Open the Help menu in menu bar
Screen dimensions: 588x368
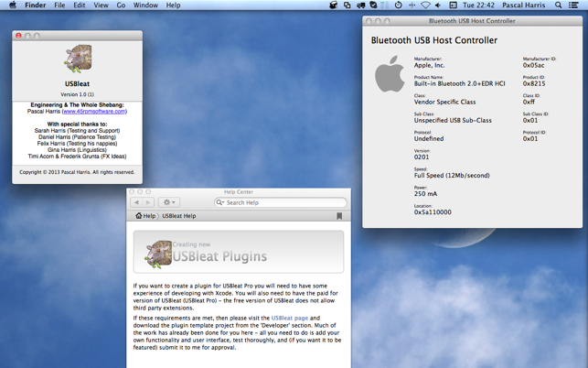[x=173, y=5]
